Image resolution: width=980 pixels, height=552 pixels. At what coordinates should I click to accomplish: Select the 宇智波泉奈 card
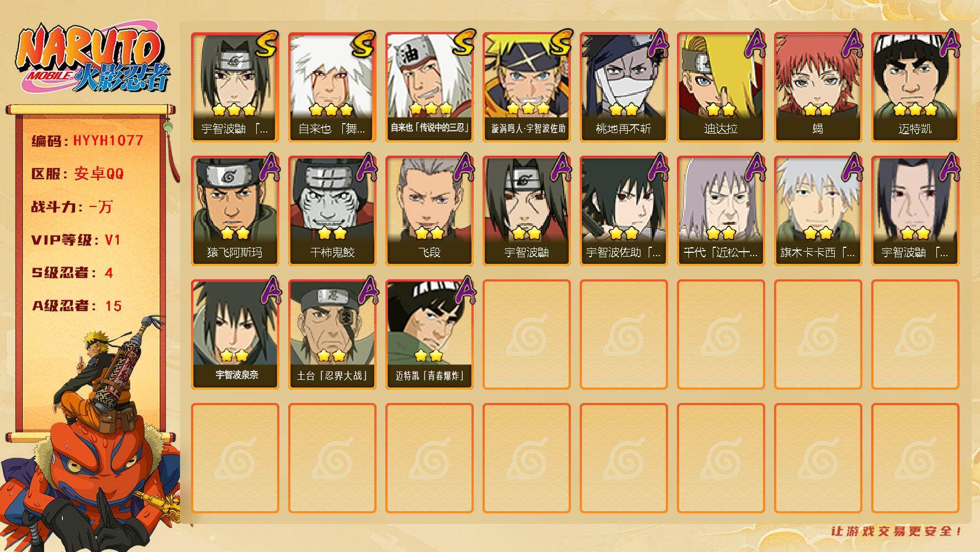[x=235, y=334]
